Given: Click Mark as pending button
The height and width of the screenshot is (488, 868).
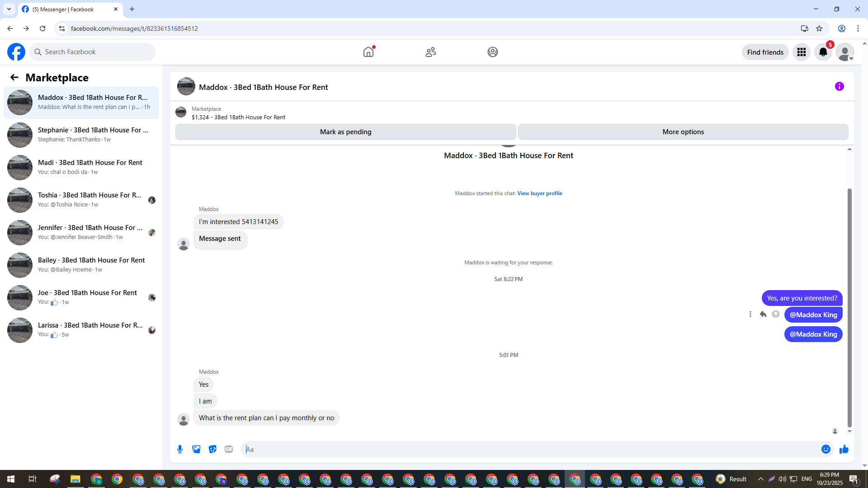Looking at the screenshot, I should [x=345, y=132].
